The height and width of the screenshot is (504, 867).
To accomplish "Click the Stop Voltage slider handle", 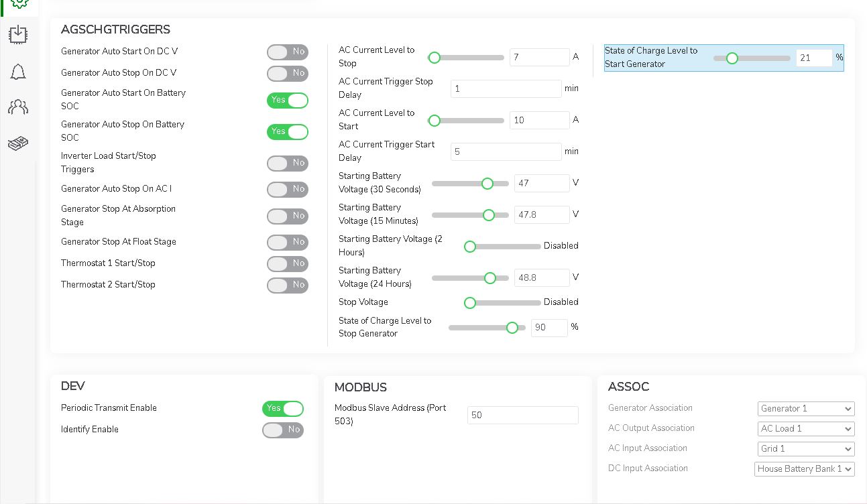I will (x=470, y=303).
